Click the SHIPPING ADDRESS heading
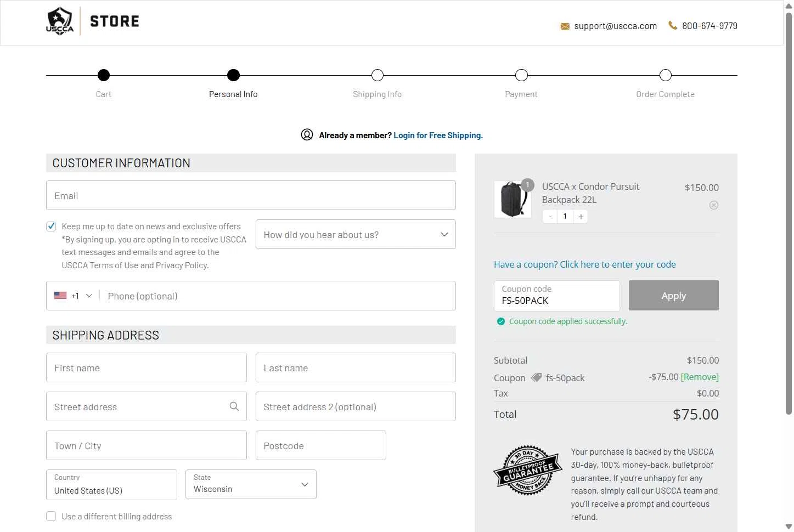Viewport: 794px width, 532px height. pos(106,335)
